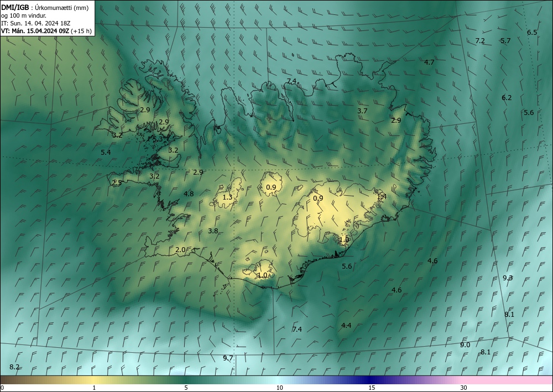
Task: Click the map value '1.4'
Action: tap(382, 197)
